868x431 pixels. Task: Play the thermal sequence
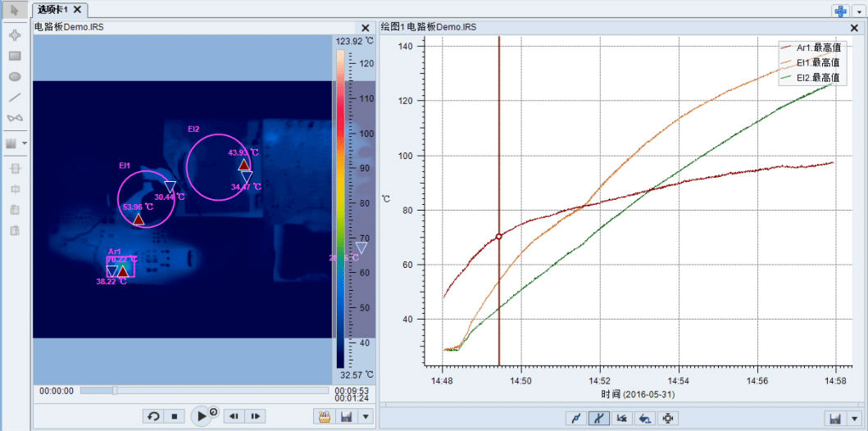click(202, 416)
